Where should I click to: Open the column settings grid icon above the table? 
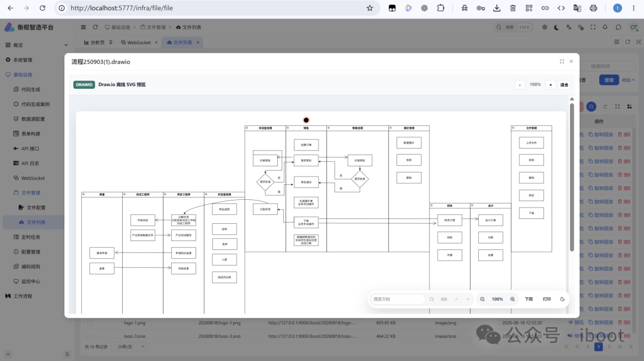pyautogui.click(x=629, y=107)
